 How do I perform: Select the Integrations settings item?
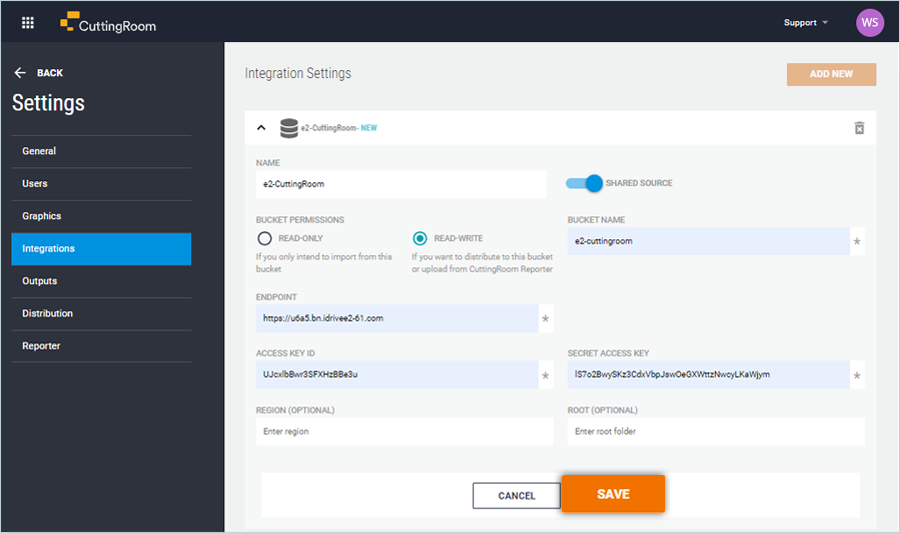[101, 249]
